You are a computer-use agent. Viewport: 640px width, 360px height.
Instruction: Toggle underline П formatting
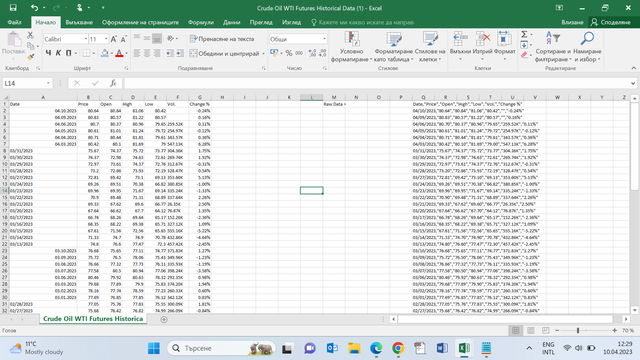[x=68, y=53]
